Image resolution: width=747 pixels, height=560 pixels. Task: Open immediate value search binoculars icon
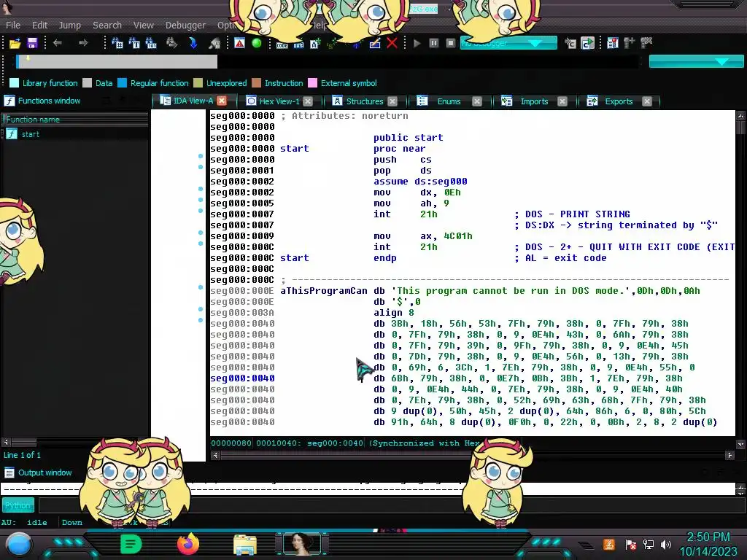pyautogui.click(x=117, y=43)
